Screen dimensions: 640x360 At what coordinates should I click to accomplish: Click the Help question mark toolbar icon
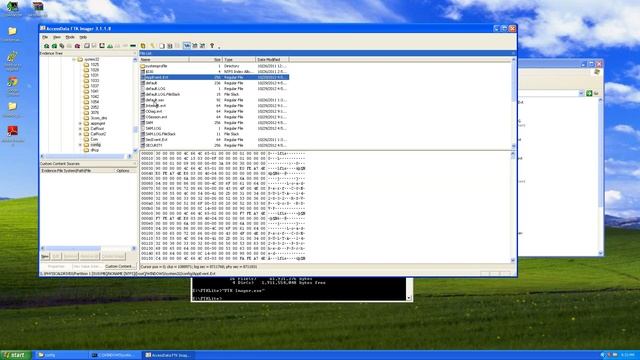pyautogui.click(x=211, y=46)
